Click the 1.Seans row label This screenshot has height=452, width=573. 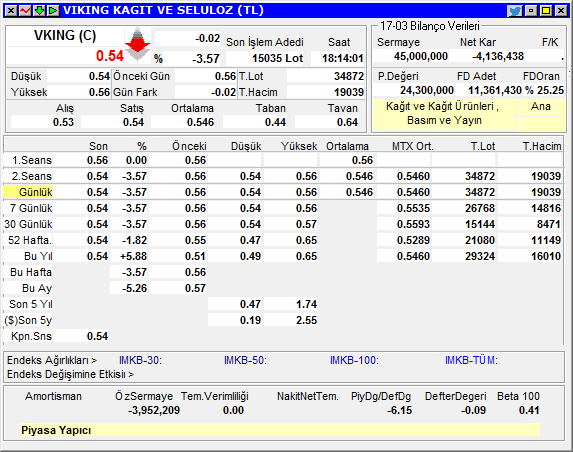pos(32,160)
